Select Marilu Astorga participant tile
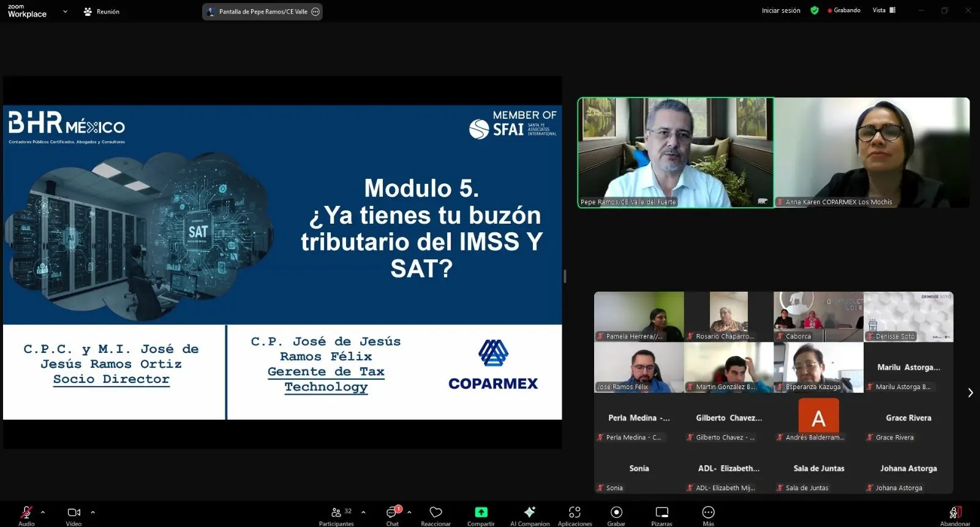This screenshot has height=527, width=980. 908,368
